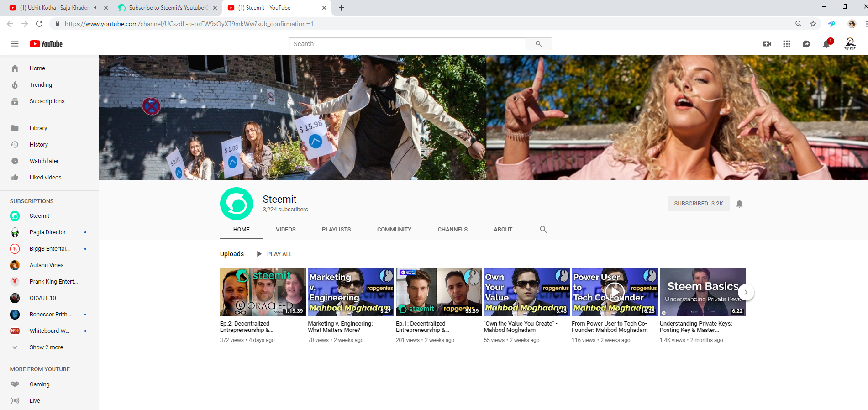Viewport: 868px width, 410px height.
Task: Open Own the Value You Create thumbnail
Action: coord(527,292)
